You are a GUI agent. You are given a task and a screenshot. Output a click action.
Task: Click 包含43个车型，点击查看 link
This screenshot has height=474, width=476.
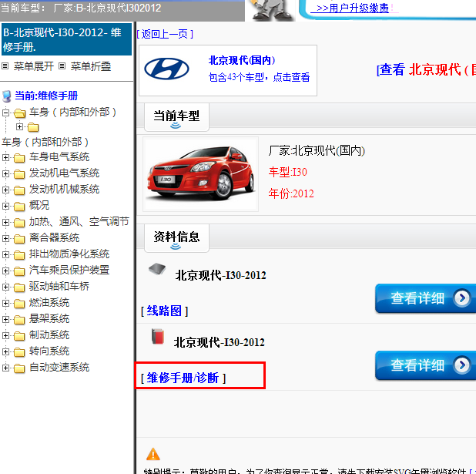pos(259,77)
